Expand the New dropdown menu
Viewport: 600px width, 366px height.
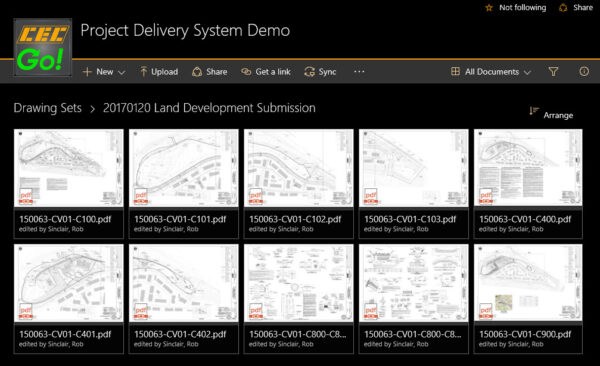pos(104,72)
